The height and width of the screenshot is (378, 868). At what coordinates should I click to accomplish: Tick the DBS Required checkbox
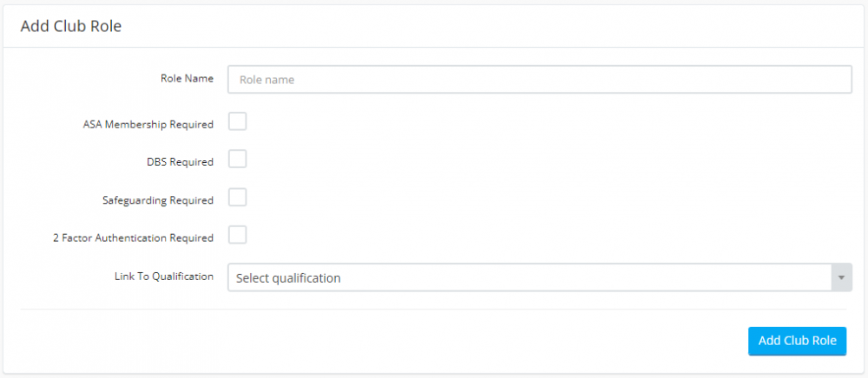point(237,159)
